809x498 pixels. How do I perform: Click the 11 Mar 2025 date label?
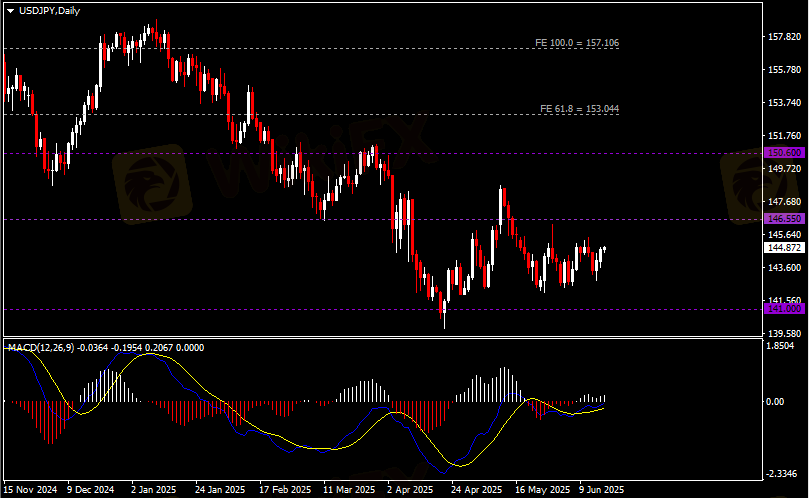[349, 490]
